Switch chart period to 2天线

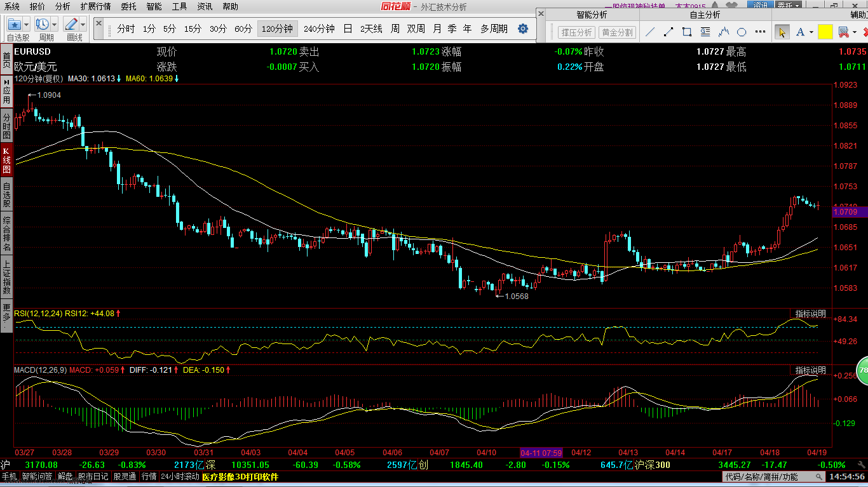371,29
